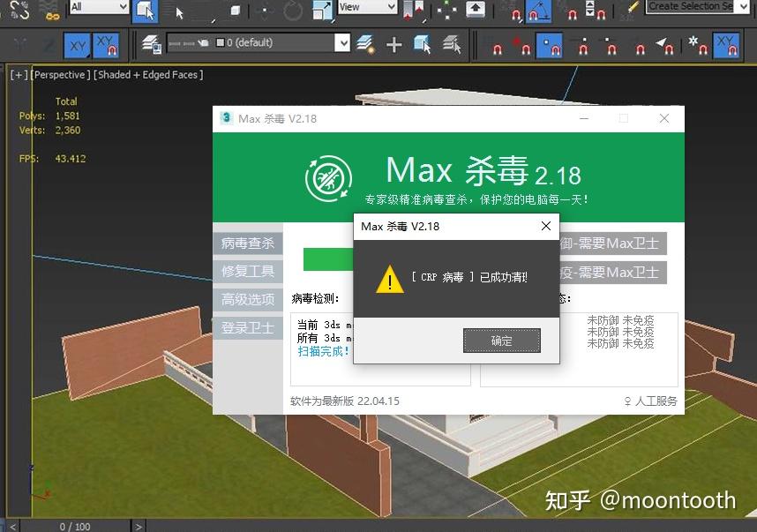Viewport: 757px width, 532px height.
Task: Switch to the 修复工具 tab
Action: coord(248,272)
